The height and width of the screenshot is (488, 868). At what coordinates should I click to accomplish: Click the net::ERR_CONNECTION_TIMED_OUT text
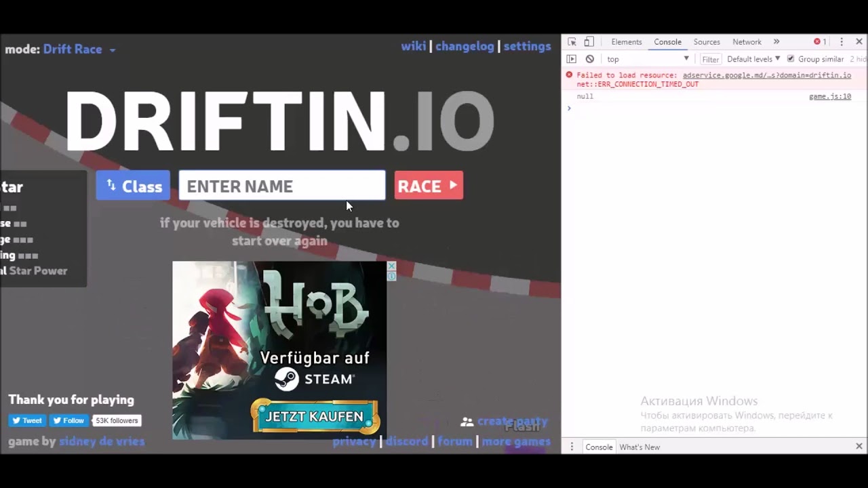coord(637,84)
